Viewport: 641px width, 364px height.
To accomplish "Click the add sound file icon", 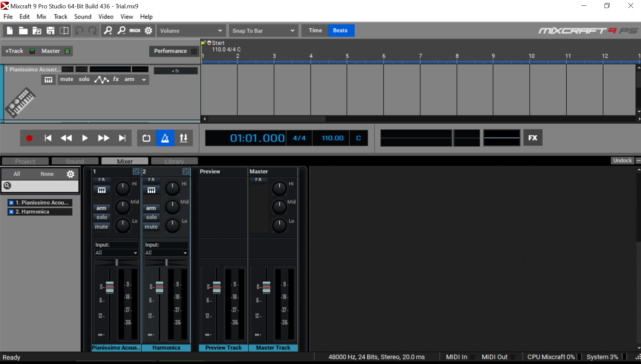I will tap(37, 31).
